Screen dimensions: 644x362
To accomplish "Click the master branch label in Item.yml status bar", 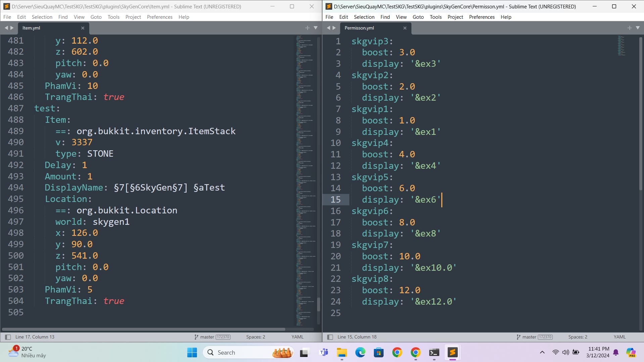I will pyautogui.click(x=207, y=337).
